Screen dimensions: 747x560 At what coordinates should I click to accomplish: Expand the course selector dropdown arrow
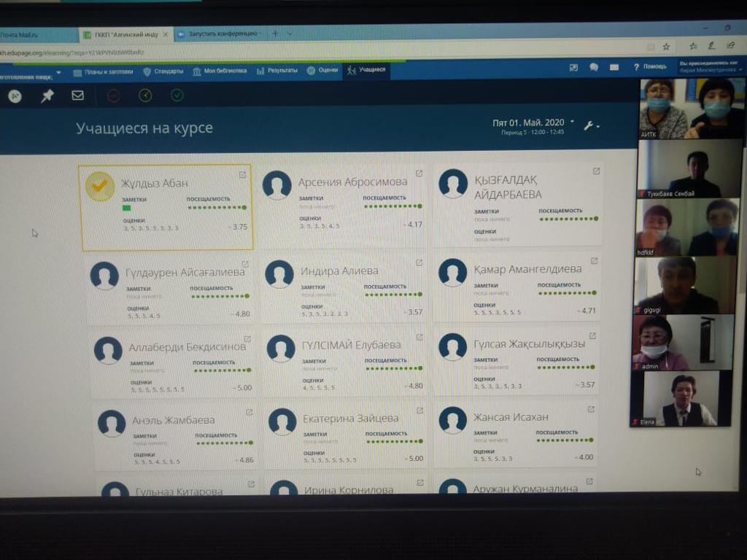(58, 71)
